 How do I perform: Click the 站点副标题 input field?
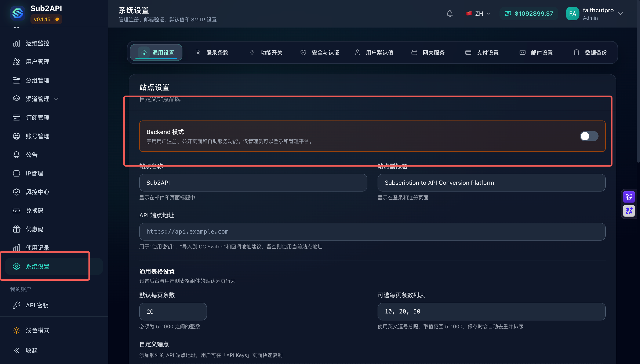(x=491, y=183)
